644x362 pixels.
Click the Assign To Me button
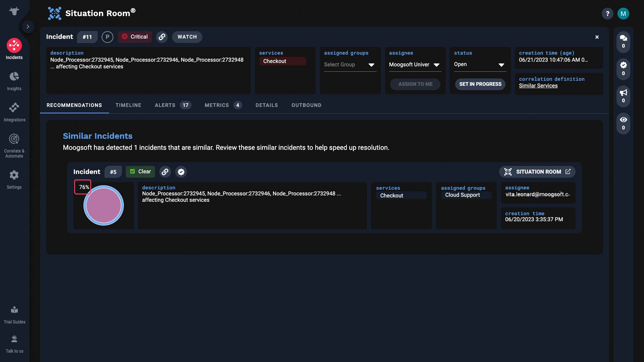tap(415, 84)
